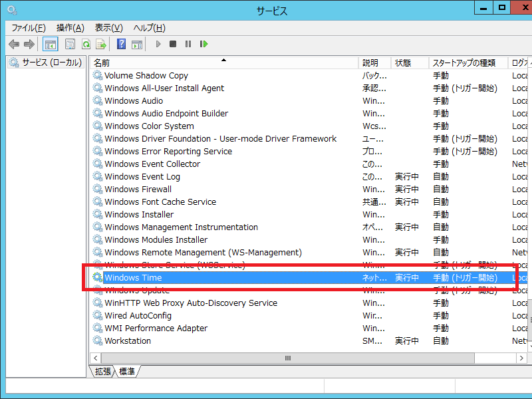Click the horizontal scrollbar thumb

click(288, 358)
